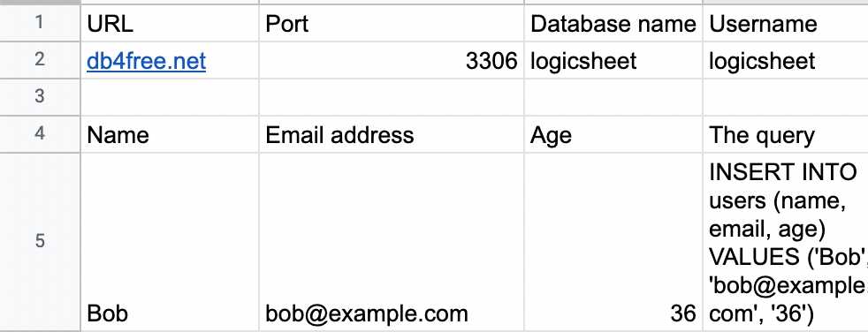The width and height of the screenshot is (868, 332).
Task: Select the Age label cell
Action: point(613,134)
